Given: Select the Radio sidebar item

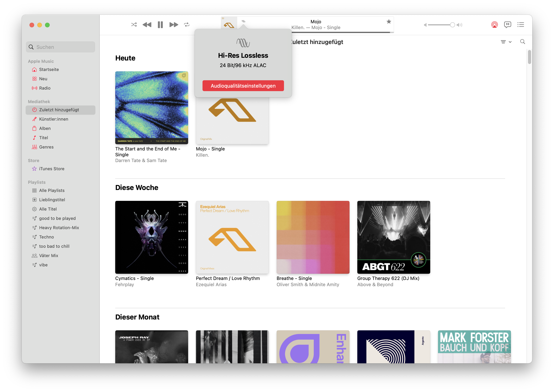Looking at the screenshot, I should click(x=45, y=88).
